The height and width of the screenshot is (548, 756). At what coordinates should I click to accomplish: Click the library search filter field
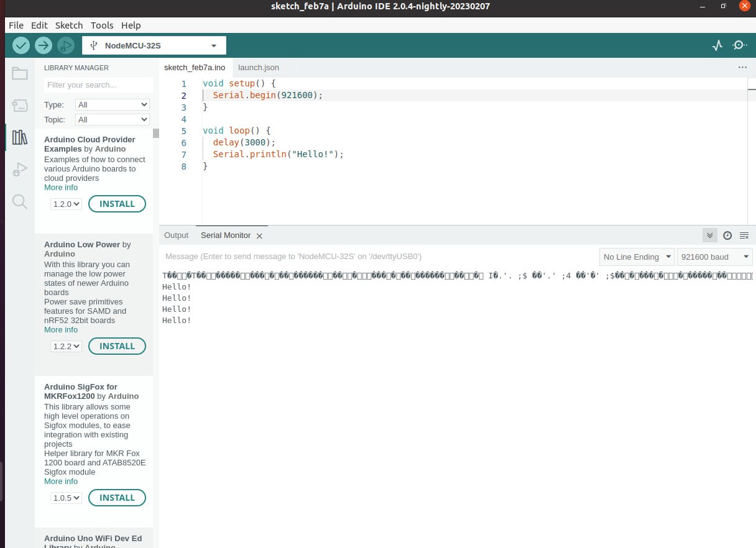pos(98,85)
